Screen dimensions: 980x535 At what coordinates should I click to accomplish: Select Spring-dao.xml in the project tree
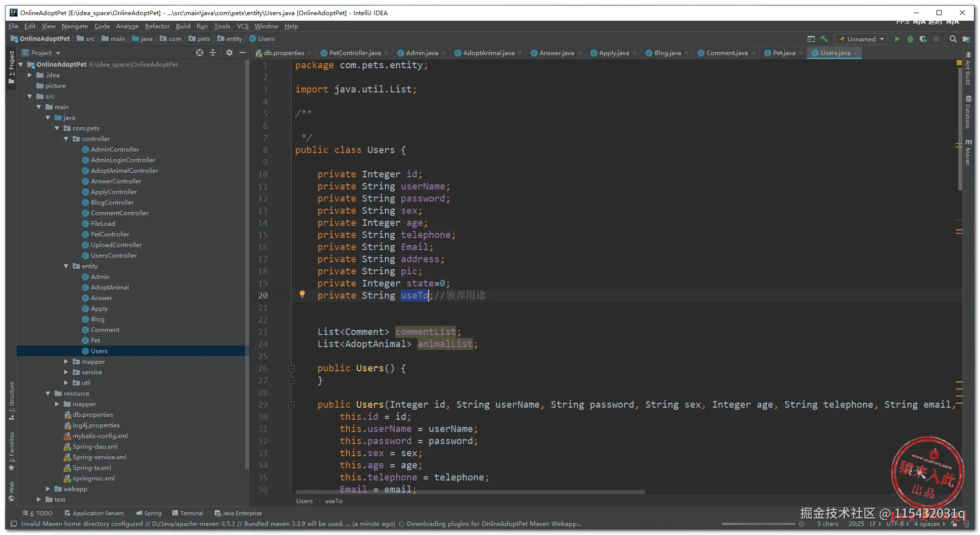(95, 447)
